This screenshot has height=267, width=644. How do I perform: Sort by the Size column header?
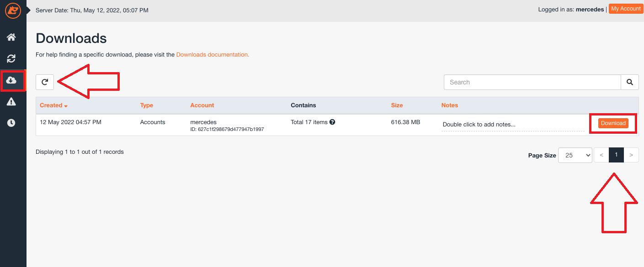pos(397,105)
